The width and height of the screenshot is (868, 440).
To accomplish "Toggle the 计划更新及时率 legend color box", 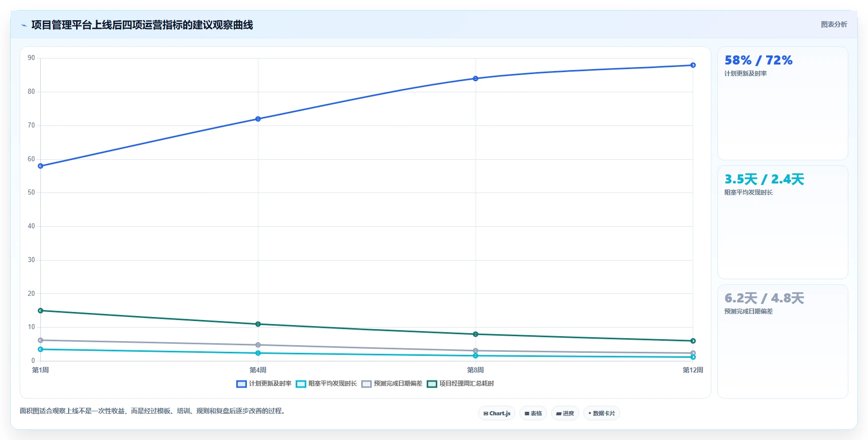I will [x=241, y=384].
